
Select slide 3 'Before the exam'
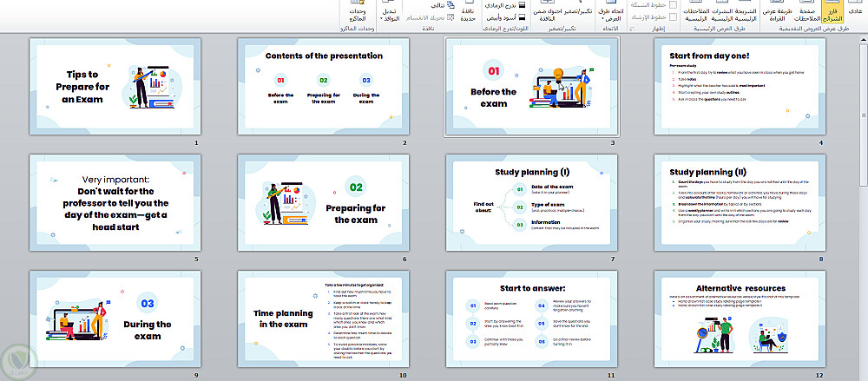(531, 87)
